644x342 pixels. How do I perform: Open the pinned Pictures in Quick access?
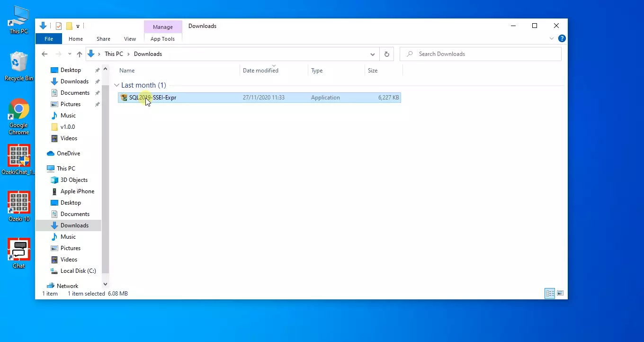pos(71,104)
